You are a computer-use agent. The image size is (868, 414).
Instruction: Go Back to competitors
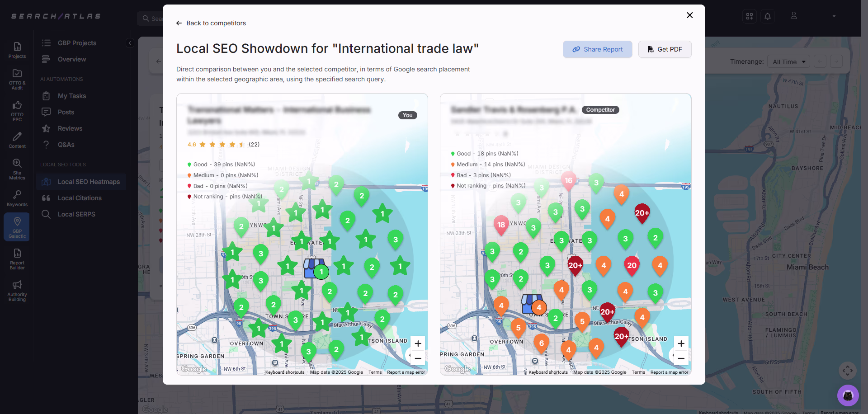(211, 23)
